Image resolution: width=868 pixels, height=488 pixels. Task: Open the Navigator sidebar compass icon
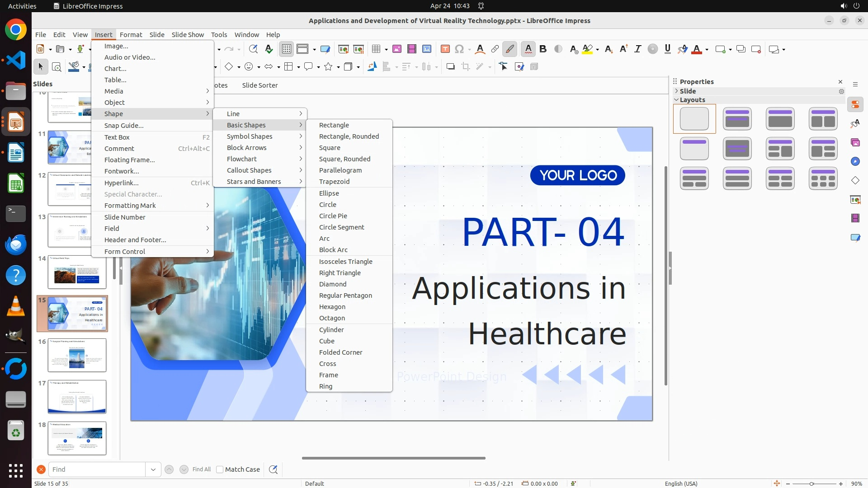click(855, 161)
